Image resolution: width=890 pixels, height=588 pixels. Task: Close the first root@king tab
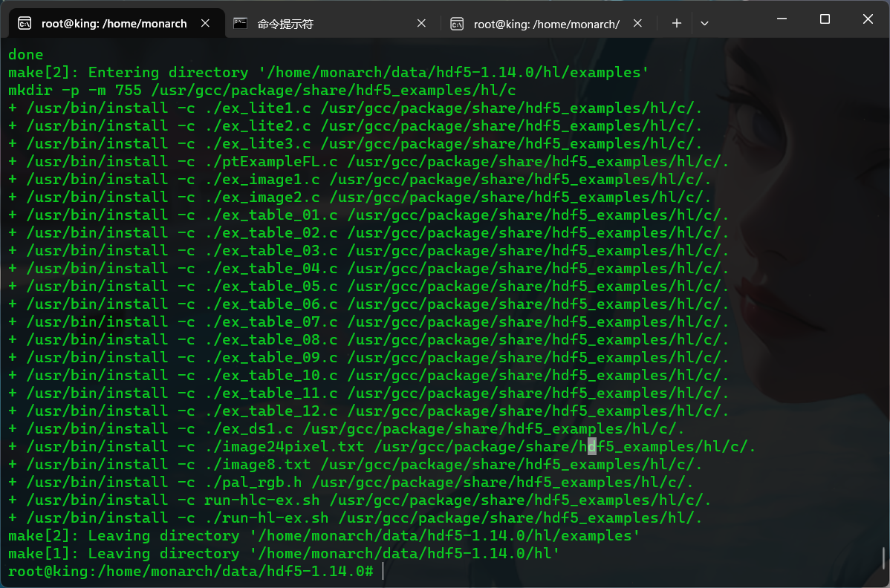(206, 23)
